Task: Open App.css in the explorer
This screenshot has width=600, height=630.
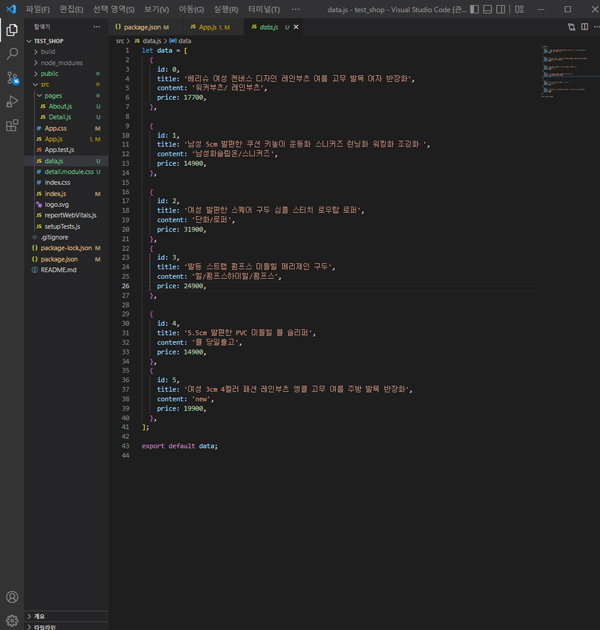Action: 66,128
